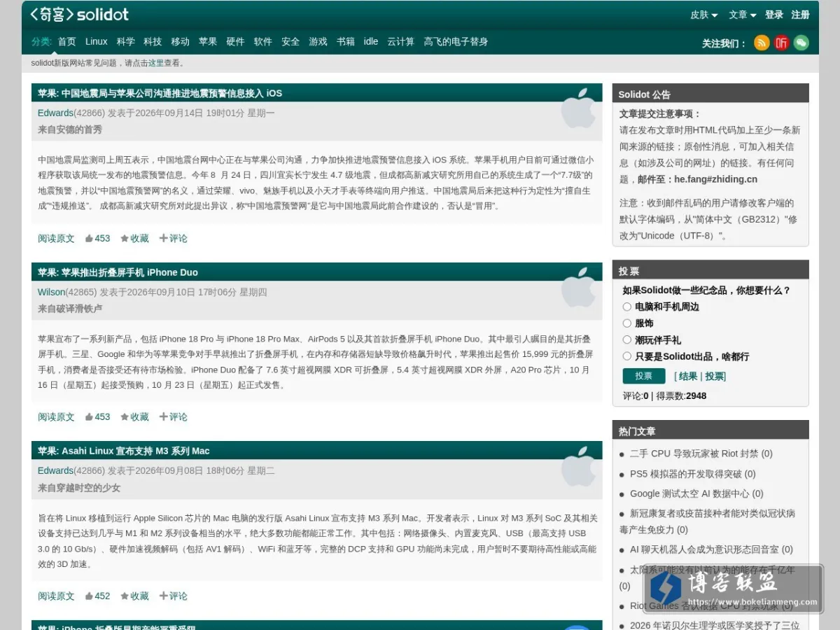Image resolution: width=840 pixels, height=630 pixels.
Task: Click the 投票 link beside 结果
Action: coord(714,376)
